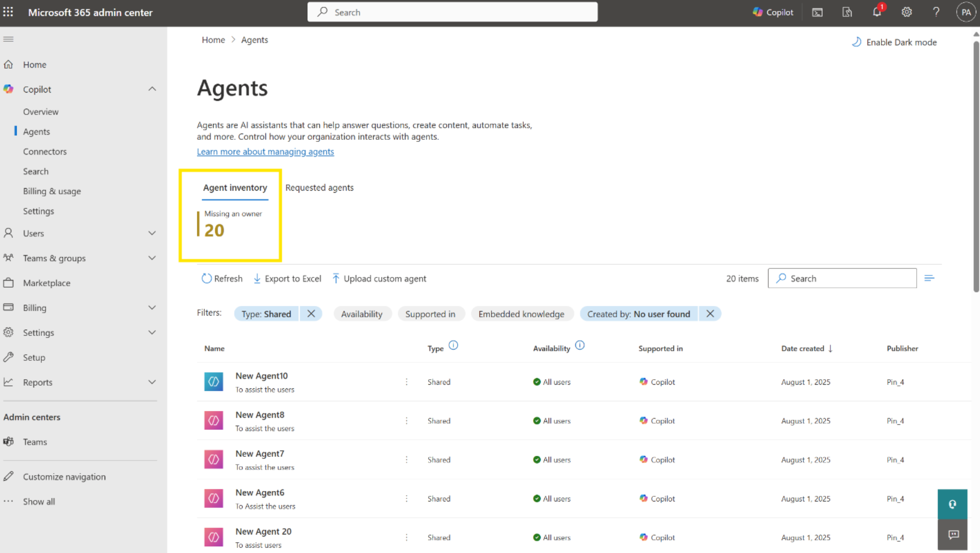Open more options for New Agent8
Screen dimensions: 980x553
(406, 421)
